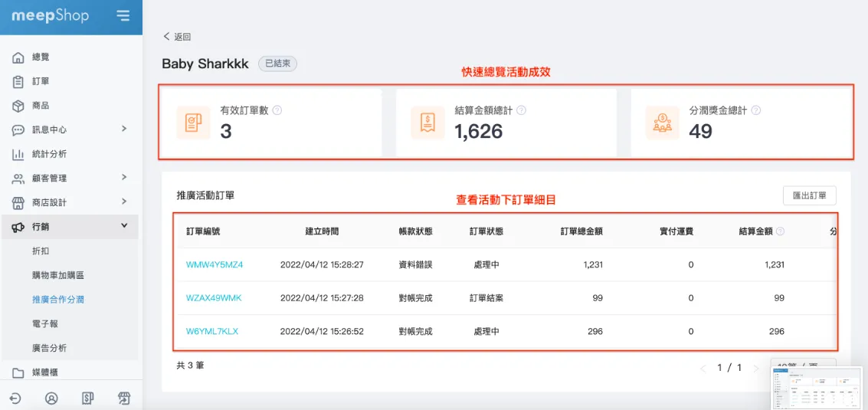Click help icon beside 結算金額 column header
Image resolution: width=868 pixels, height=410 pixels.
click(x=780, y=231)
